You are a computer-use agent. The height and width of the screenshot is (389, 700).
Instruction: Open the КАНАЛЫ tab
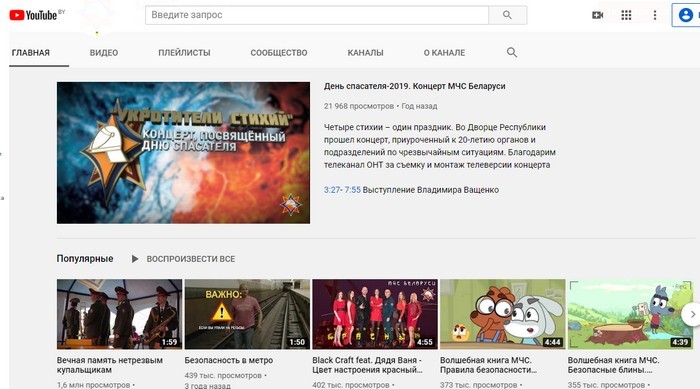(x=365, y=53)
